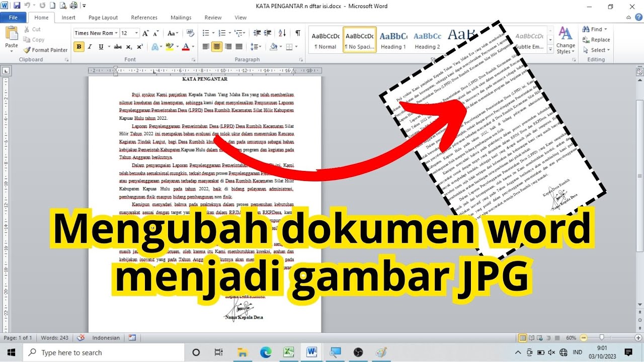Clear formatting with the eraser icon
Viewport: 644px width, 362px height.
[190, 33]
